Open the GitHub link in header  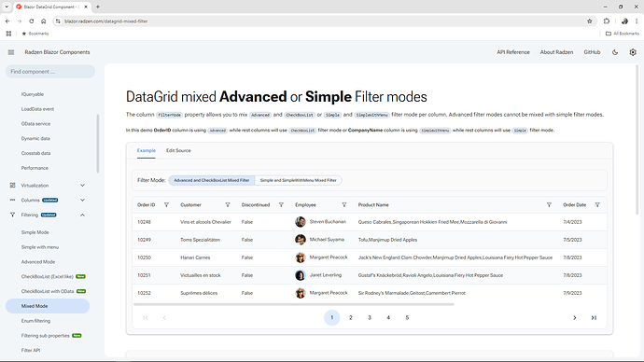click(x=592, y=52)
